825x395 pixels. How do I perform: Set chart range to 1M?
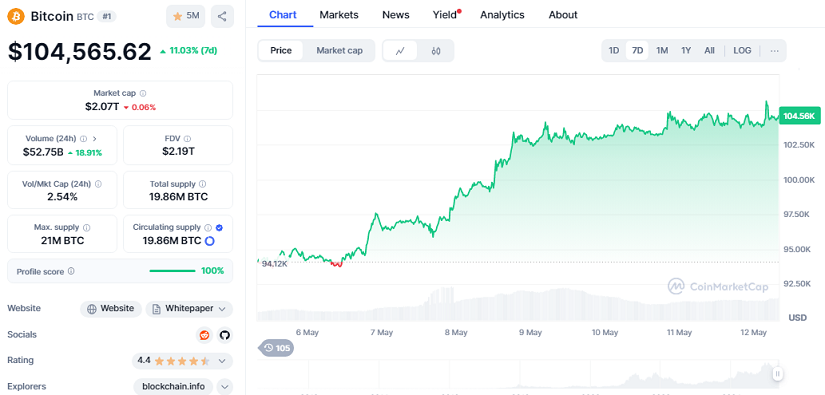(662, 50)
